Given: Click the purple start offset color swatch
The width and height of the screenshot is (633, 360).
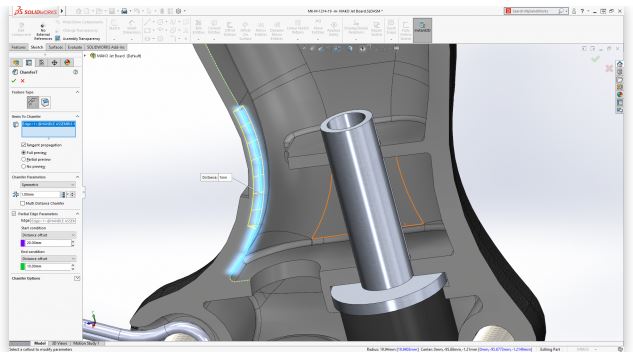Looking at the screenshot, I should (23, 243).
